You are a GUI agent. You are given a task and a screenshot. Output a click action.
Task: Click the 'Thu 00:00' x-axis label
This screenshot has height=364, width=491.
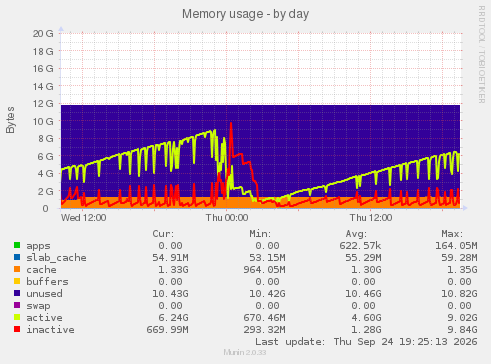point(227,218)
